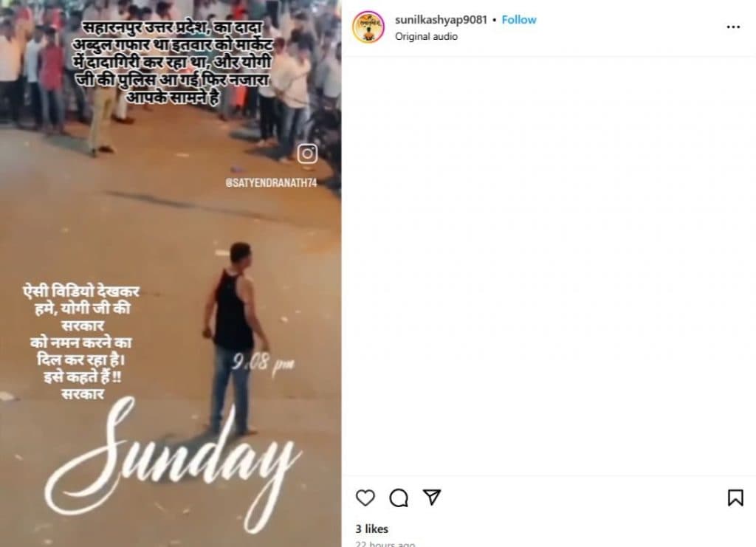Click the Hindi caption at video top

[x=172, y=62]
